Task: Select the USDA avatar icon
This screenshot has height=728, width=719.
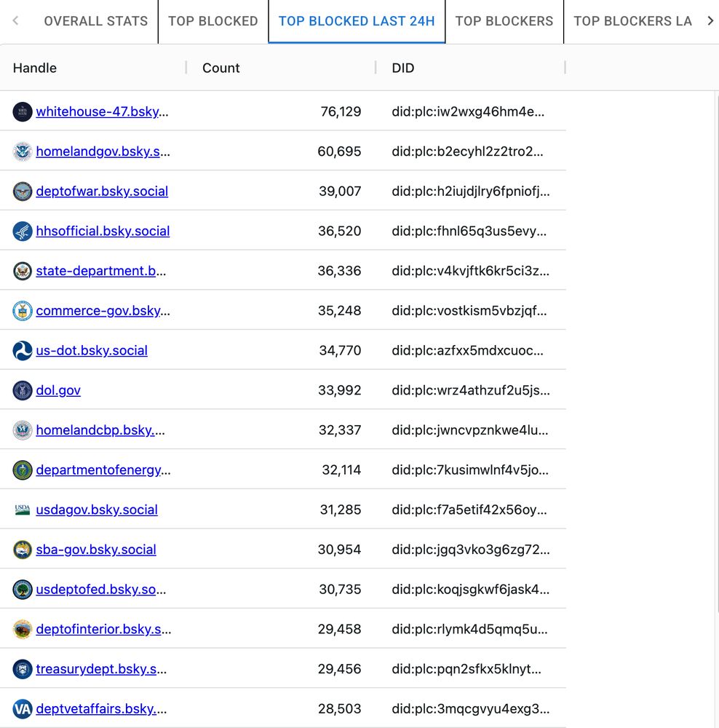Action: (x=23, y=510)
